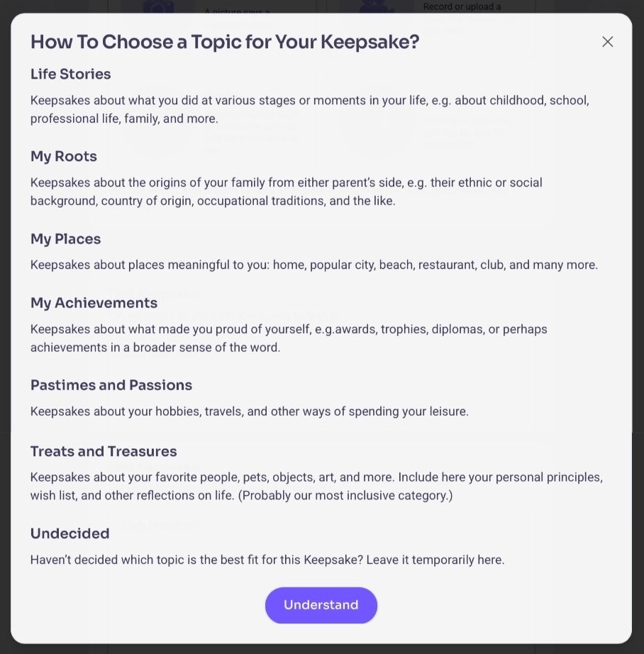Click the dimmed "Record or upload a" background text
644x654 pixels.
point(462,7)
